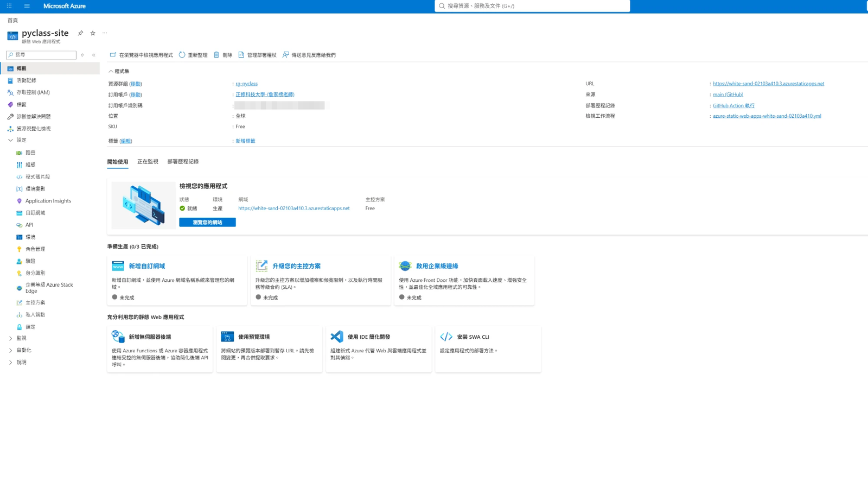This screenshot has height=481, width=868.
Task: Open 企業等級 Azure Stack Edge in sidebar
Action: tap(50, 288)
